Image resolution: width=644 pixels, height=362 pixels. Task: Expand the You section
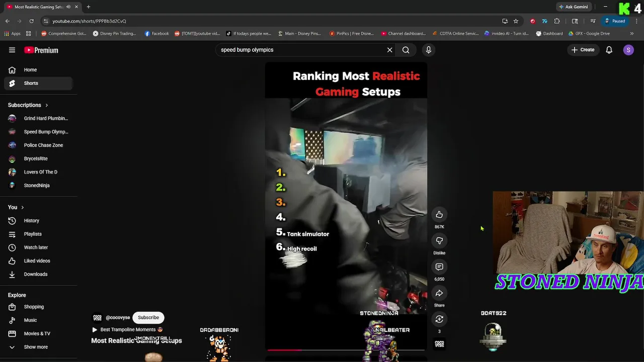16,207
